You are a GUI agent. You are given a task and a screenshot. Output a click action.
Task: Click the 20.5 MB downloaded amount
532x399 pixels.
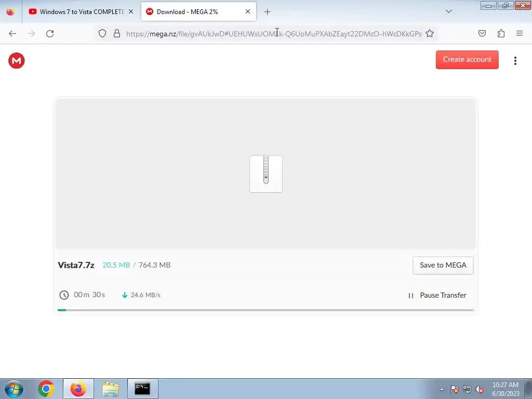point(116,265)
